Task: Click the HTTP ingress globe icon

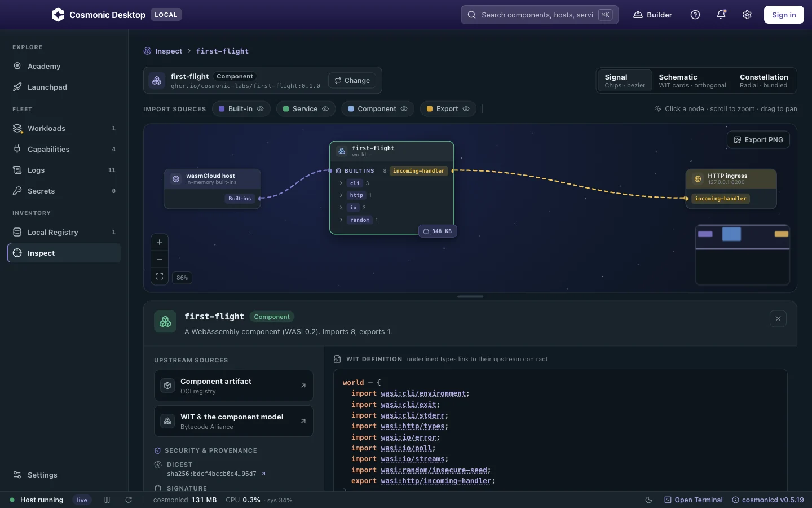Action: click(x=698, y=179)
